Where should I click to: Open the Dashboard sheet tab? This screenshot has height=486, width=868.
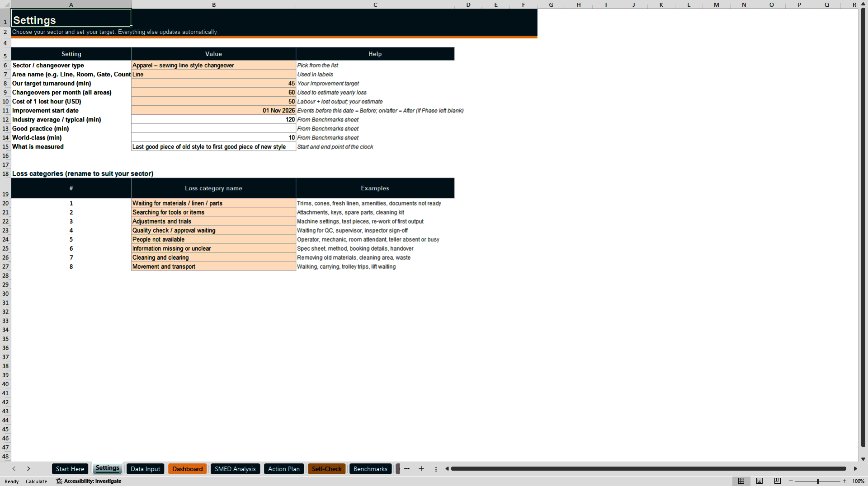(187, 469)
